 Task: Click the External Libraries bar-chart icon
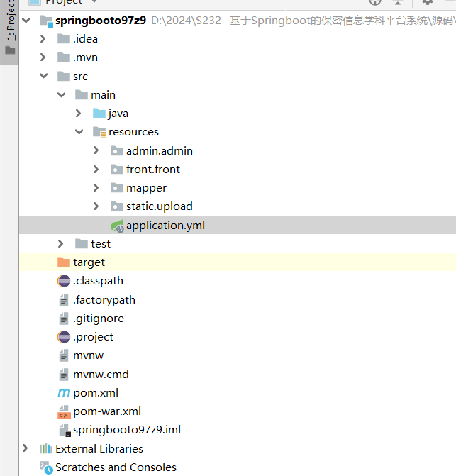point(46,448)
